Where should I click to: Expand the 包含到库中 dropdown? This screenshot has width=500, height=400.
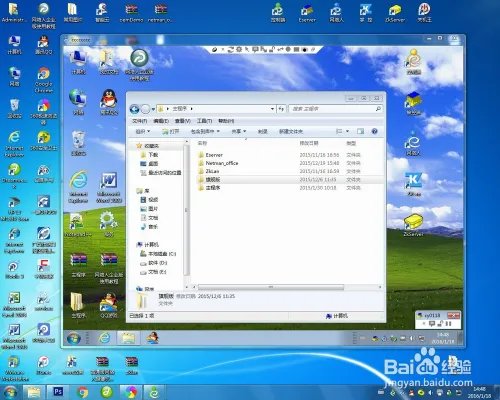(x=205, y=132)
